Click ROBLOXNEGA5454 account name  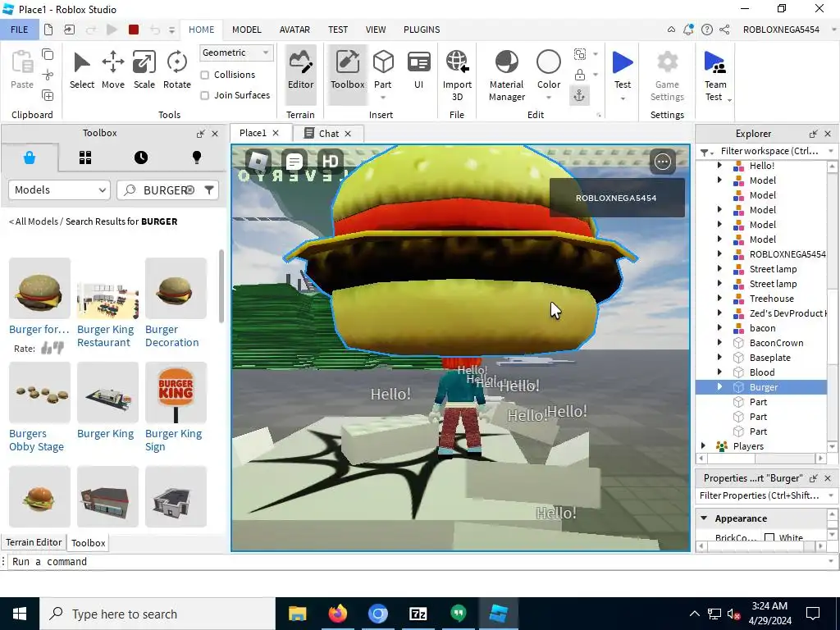(781, 30)
